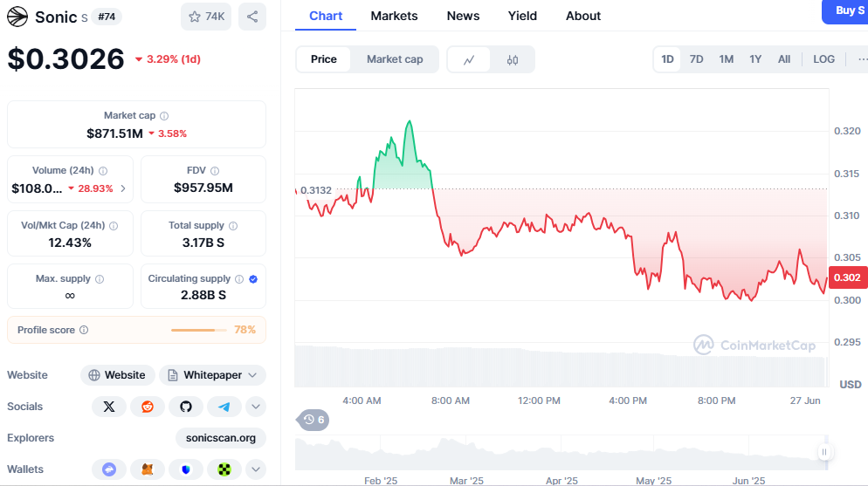Open the X (Twitter) social link
Screen dimensions: 868x486
109,407
